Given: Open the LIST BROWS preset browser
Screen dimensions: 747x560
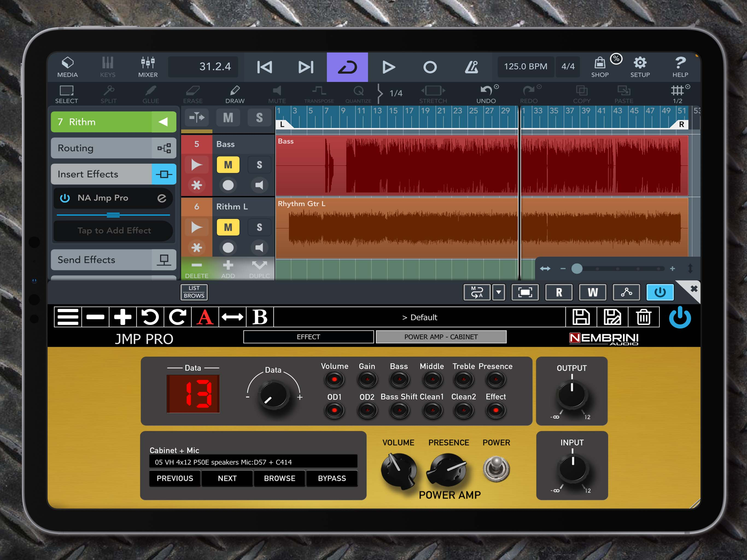Looking at the screenshot, I should click(194, 292).
